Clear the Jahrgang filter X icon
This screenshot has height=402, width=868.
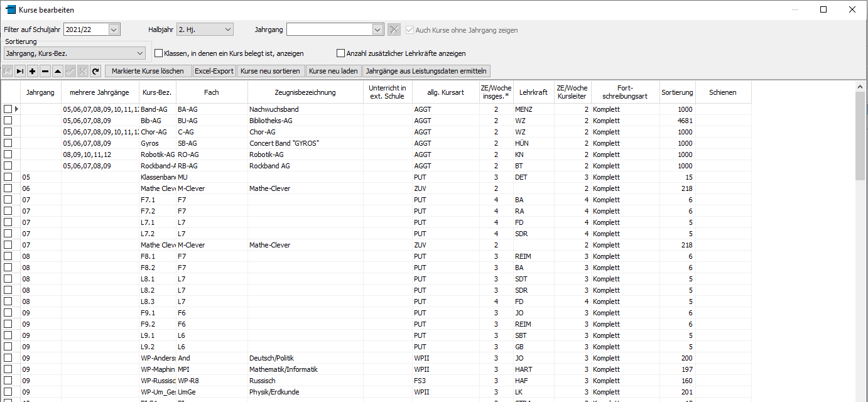394,30
